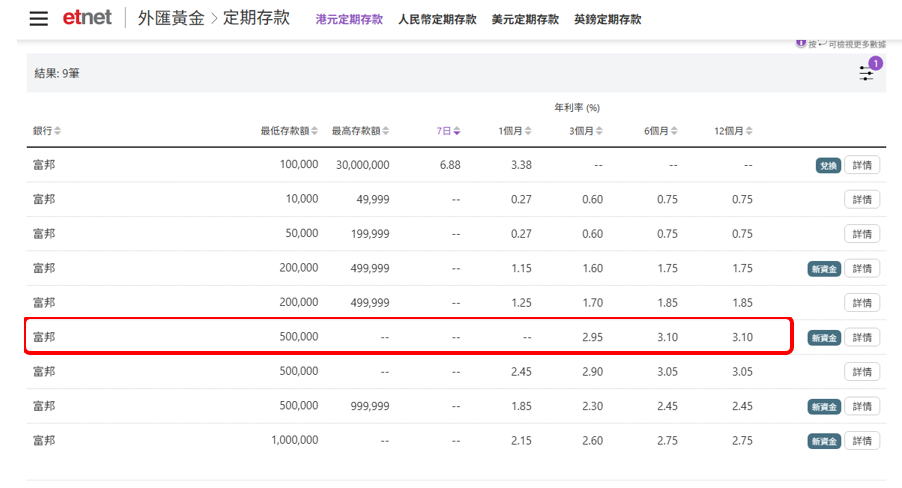Click the 199,999 maximum deposit value
The width and height of the screenshot is (902, 488).
370,234
